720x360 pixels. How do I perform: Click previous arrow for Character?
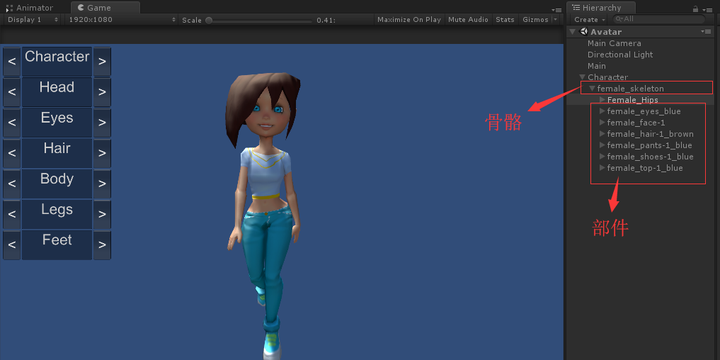(x=12, y=61)
